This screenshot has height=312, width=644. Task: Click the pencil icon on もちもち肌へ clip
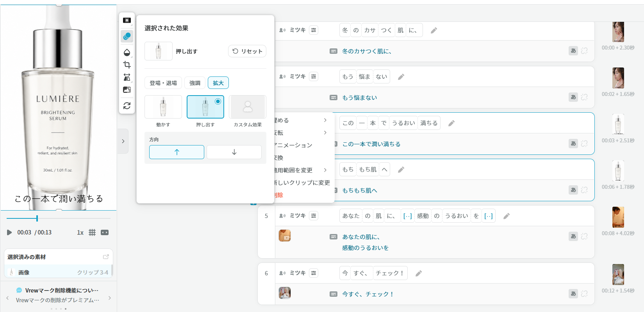(401, 170)
